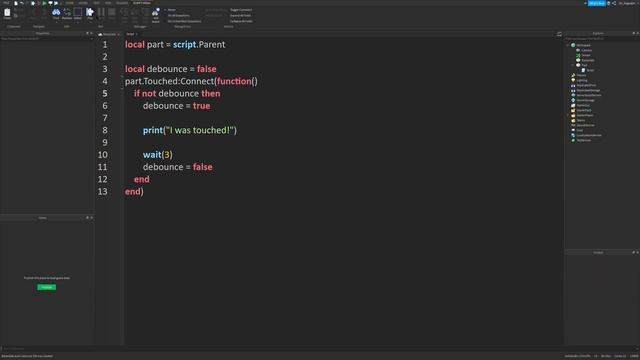Click StarterGui icon in Explorer
640x360 pixels.
pyautogui.click(x=573, y=105)
